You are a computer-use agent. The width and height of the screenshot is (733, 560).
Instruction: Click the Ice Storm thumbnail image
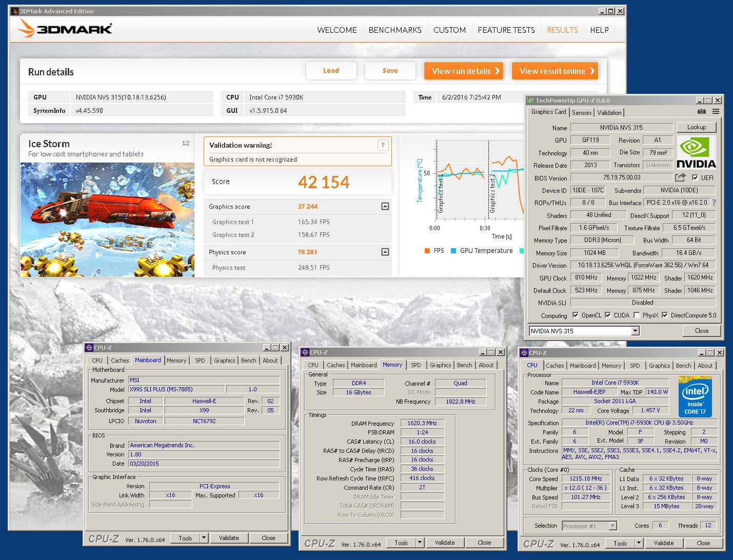coord(107,220)
